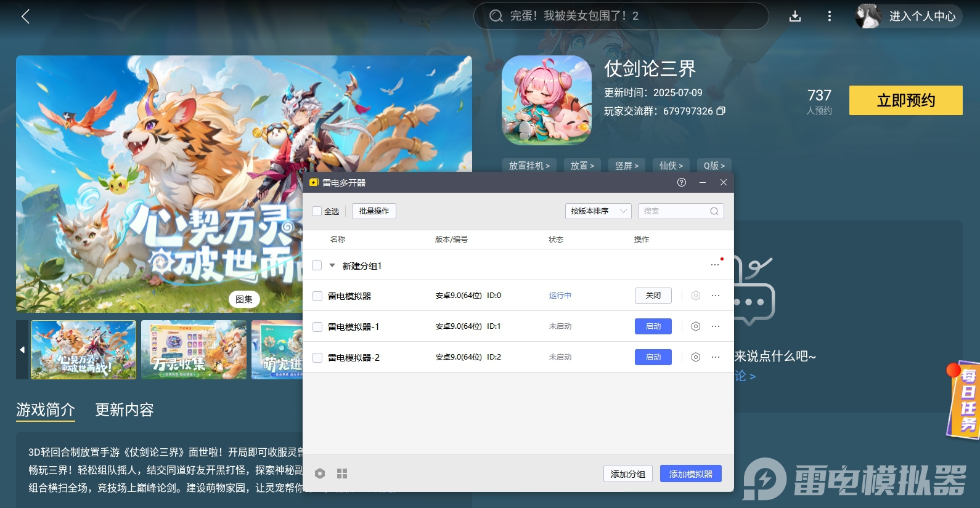Screen dimensions: 980x508
Task: Open the 放置 tag
Action: coord(582,166)
